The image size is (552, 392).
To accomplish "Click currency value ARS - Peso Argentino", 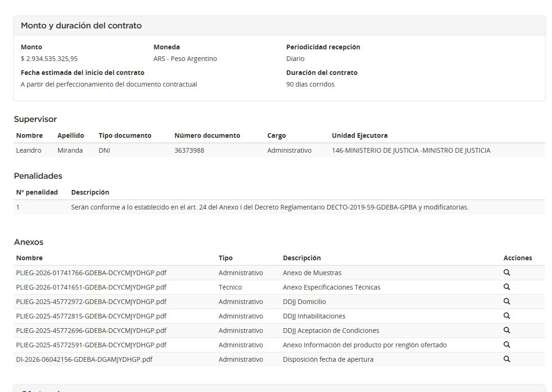I will (185, 59).
